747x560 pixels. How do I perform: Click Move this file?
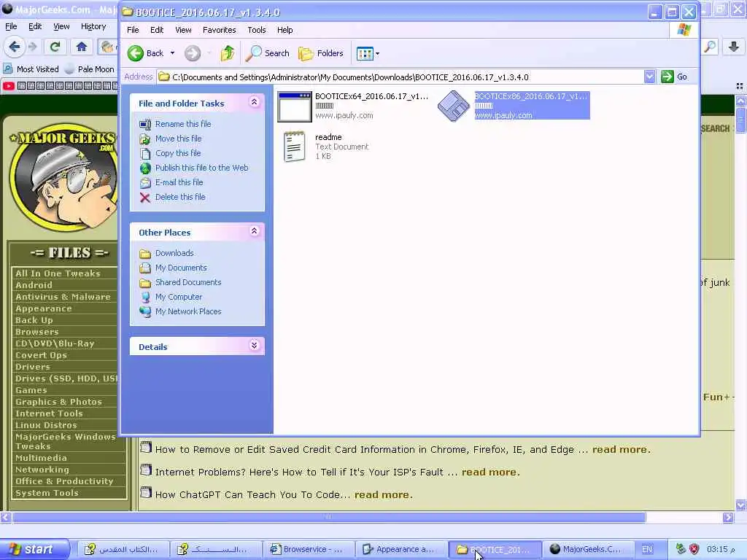[178, 139]
